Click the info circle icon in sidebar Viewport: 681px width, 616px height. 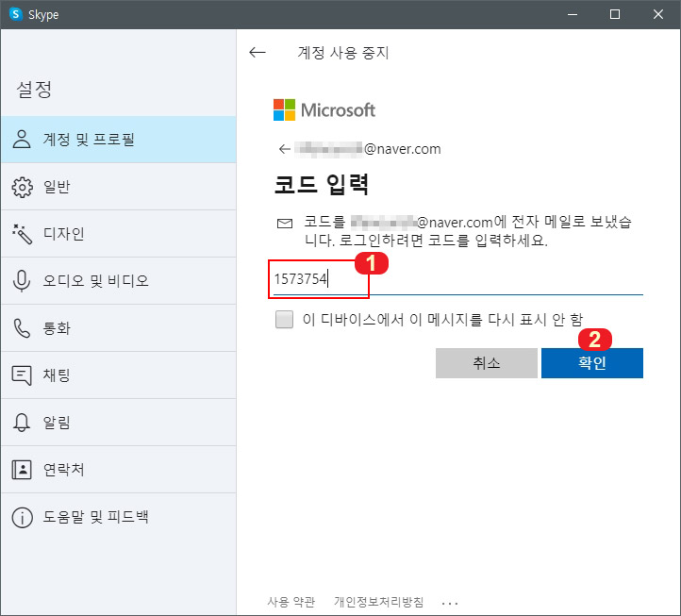point(22,517)
